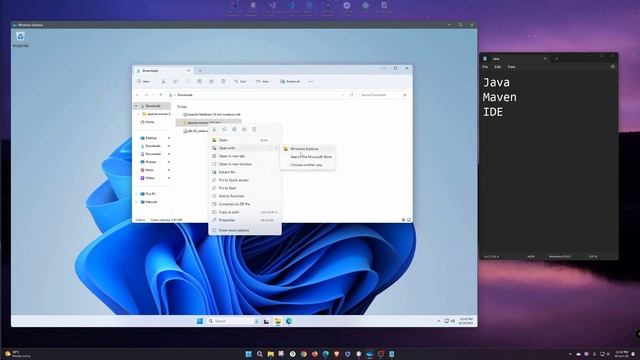Image resolution: width=640 pixels, height=360 pixels.
Task: Open the Sort dropdown in Explorer toolbar
Action: click(x=241, y=82)
